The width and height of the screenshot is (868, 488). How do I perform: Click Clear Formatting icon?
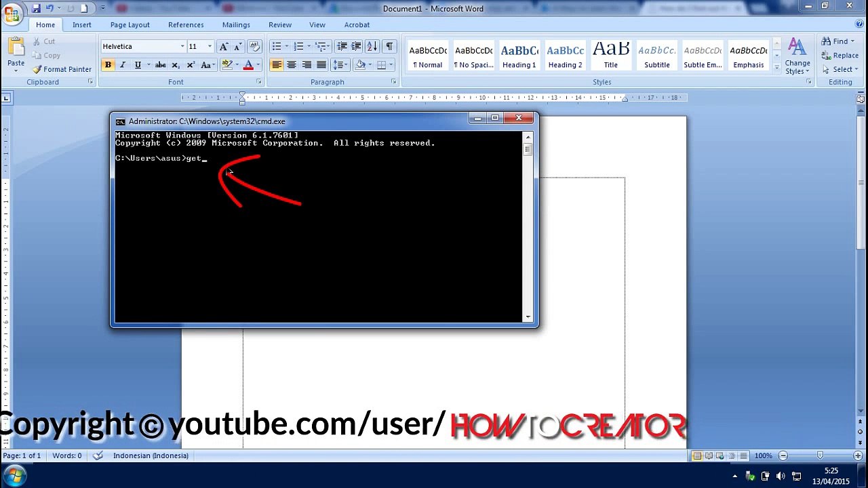254,47
